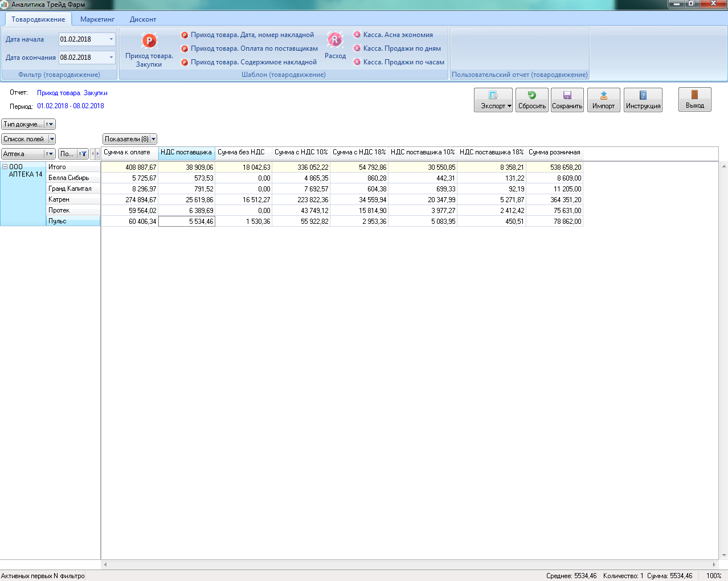Switch to the Маркетинг tab
Screen dimensions: 728x581
point(97,19)
